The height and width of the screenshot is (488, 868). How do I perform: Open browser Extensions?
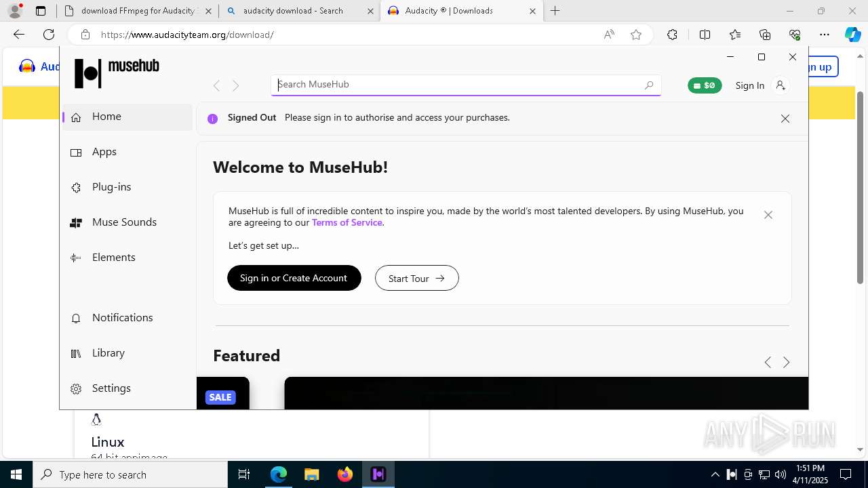[x=672, y=35]
